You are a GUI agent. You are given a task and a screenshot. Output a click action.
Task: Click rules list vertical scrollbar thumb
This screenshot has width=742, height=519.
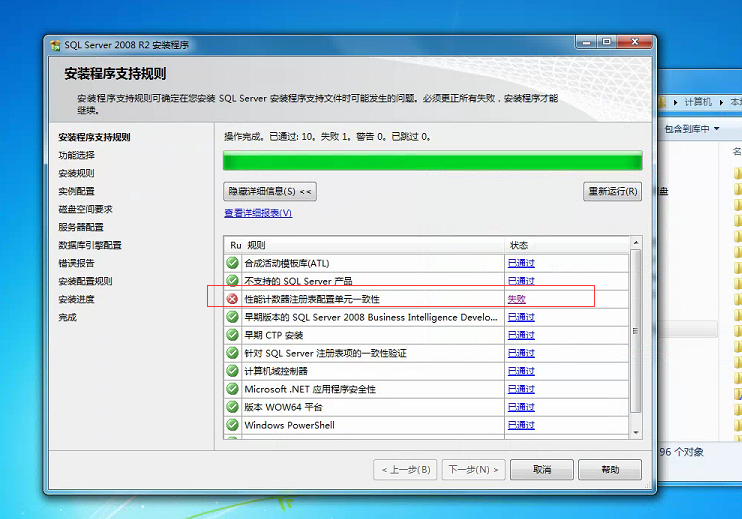click(636, 331)
